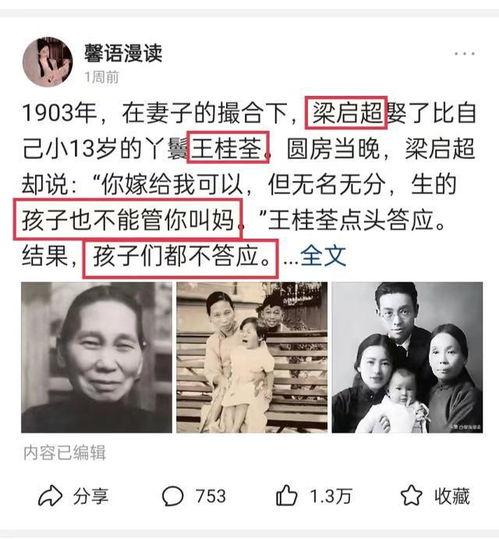The width and height of the screenshot is (499, 539).
Task: Open comments via speech bubble icon
Action: [x=173, y=496]
